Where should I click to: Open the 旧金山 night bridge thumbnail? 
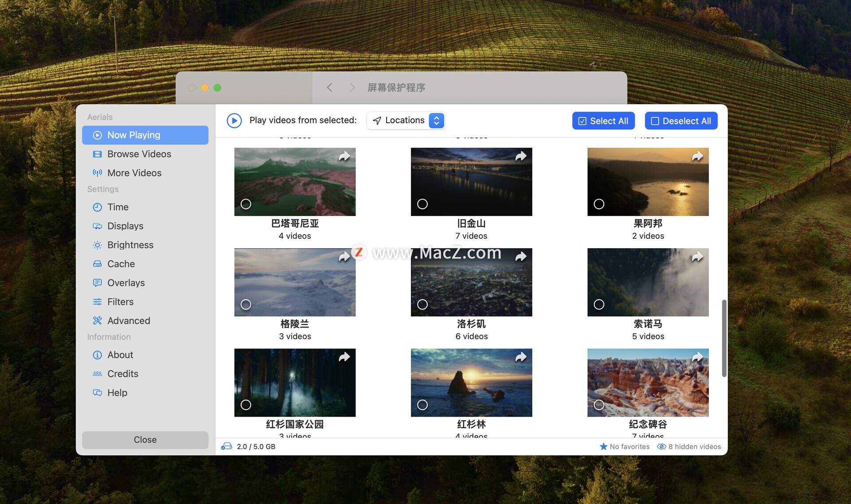(x=471, y=182)
